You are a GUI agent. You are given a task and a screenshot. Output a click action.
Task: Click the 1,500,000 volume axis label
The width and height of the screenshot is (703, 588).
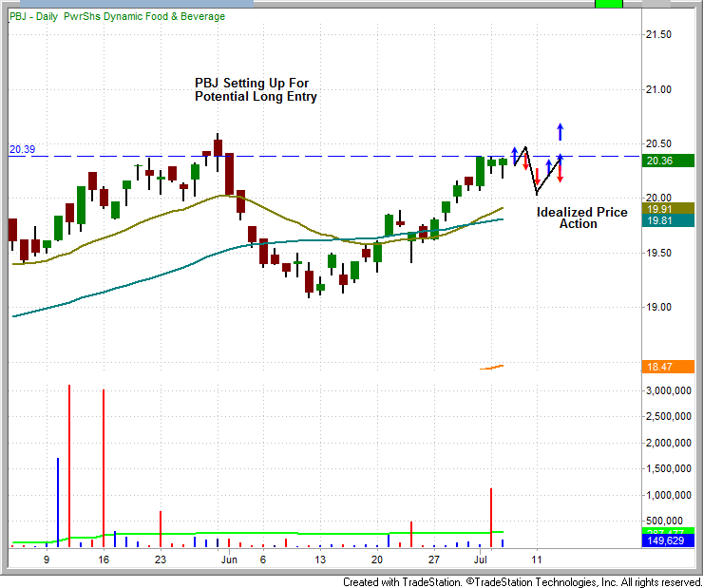coord(668,469)
